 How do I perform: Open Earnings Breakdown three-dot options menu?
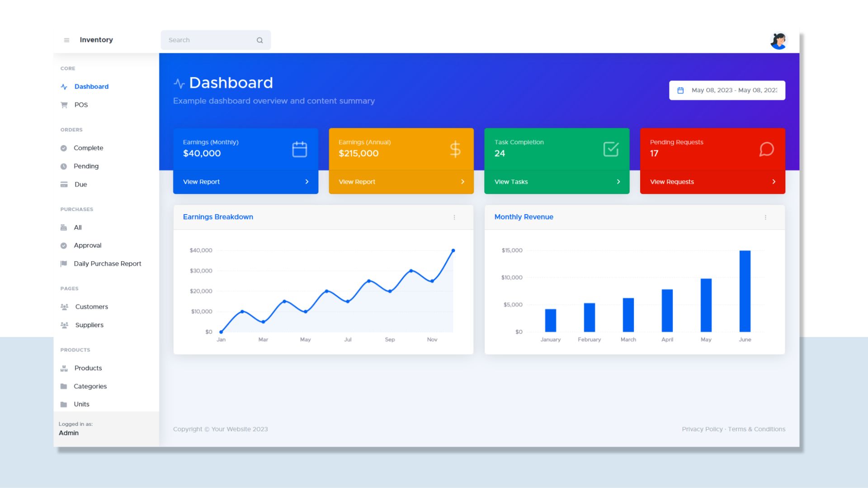pyautogui.click(x=454, y=217)
